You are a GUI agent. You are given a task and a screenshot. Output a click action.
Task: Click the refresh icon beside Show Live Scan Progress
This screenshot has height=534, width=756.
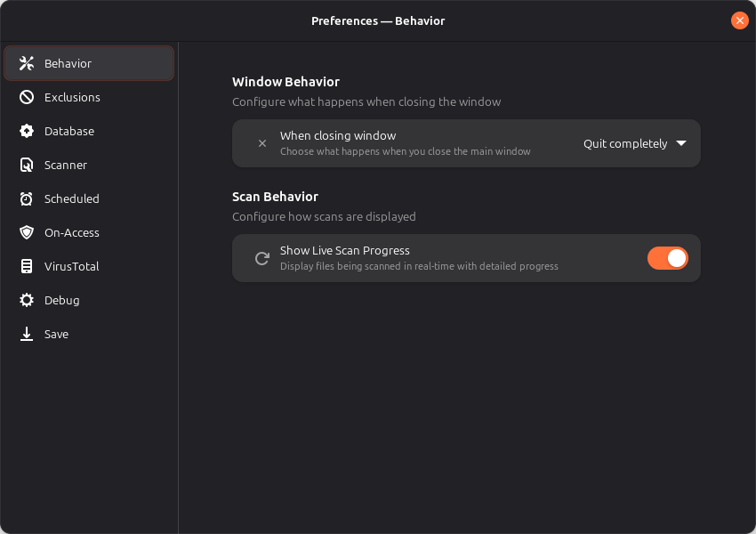261,258
